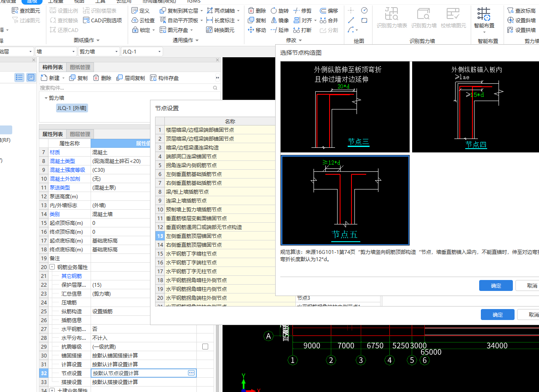
Task: Select the 旋转 rotate tool
Action: point(280,11)
